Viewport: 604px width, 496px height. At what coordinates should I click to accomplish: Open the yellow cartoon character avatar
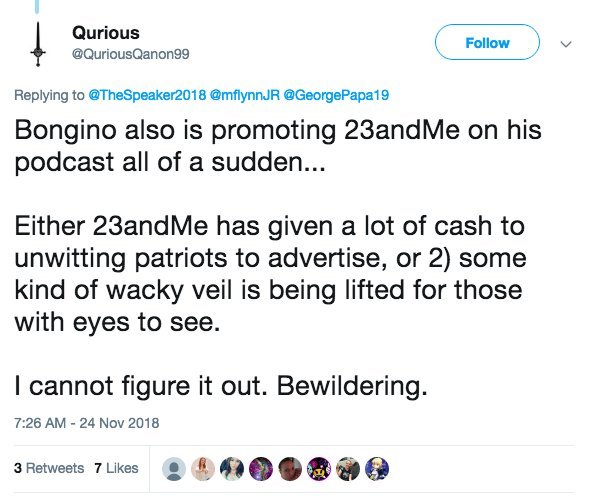[x=320, y=467]
